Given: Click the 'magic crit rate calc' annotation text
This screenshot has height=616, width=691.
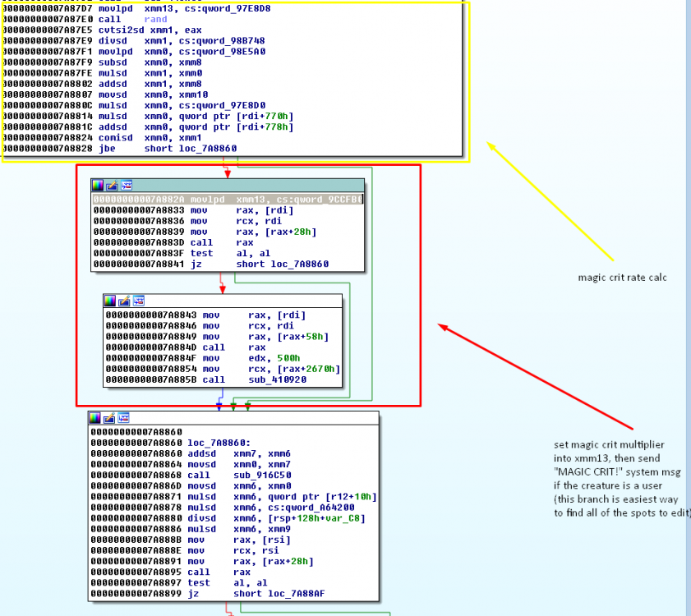Looking at the screenshot, I should 622,278.
